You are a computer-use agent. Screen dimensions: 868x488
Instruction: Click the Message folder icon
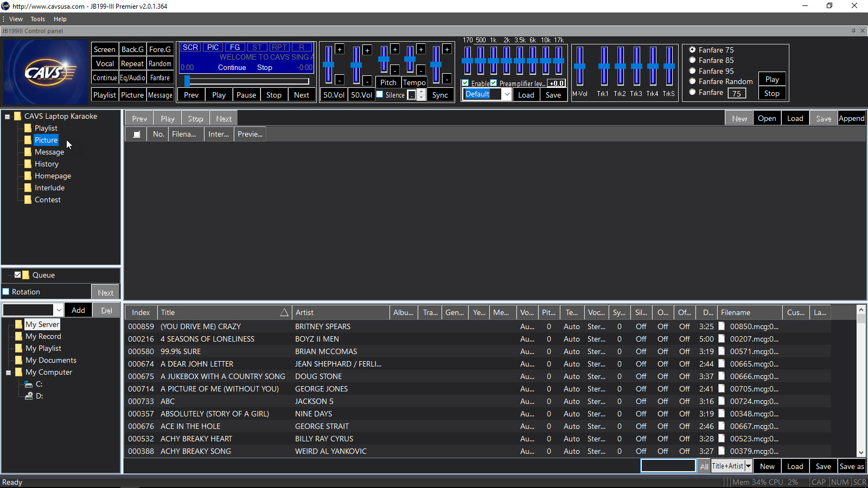click(28, 152)
